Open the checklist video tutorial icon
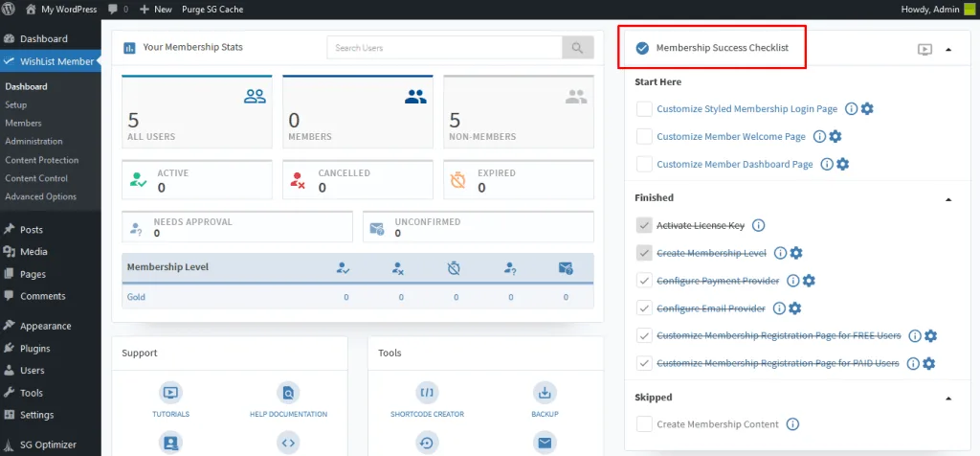Image resolution: width=980 pixels, height=456 pixels. tap(925, 50)
